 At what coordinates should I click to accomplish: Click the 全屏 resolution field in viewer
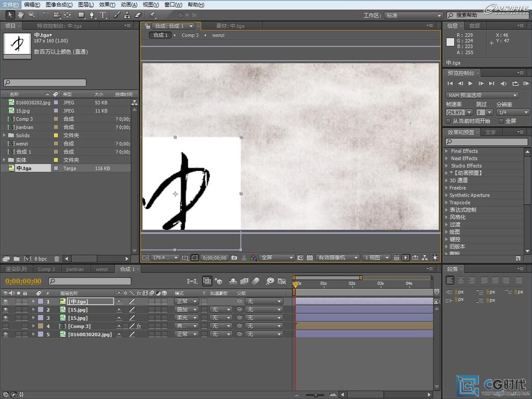[x=276, y=258]
